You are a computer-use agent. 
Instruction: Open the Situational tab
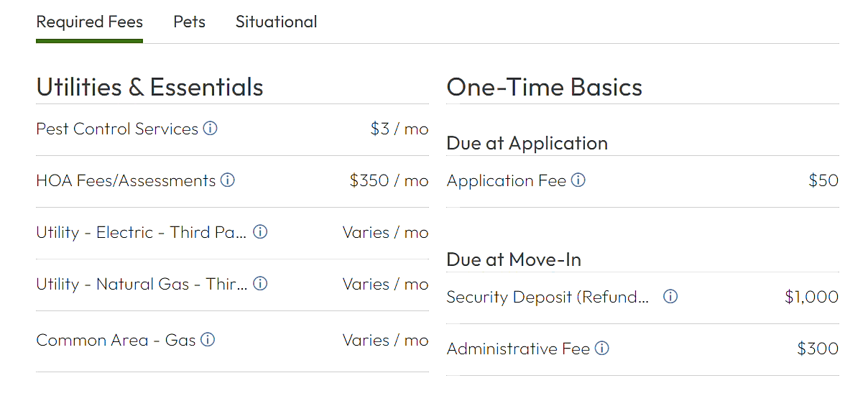click(277, 22)
